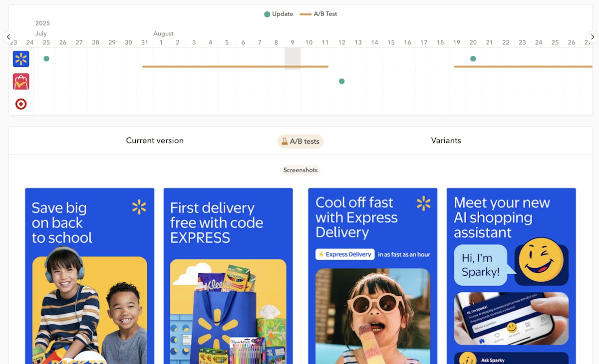Open the Save big on back to school screenshot
This screenshot has height=364, width=599.
(x=90, y=276)
